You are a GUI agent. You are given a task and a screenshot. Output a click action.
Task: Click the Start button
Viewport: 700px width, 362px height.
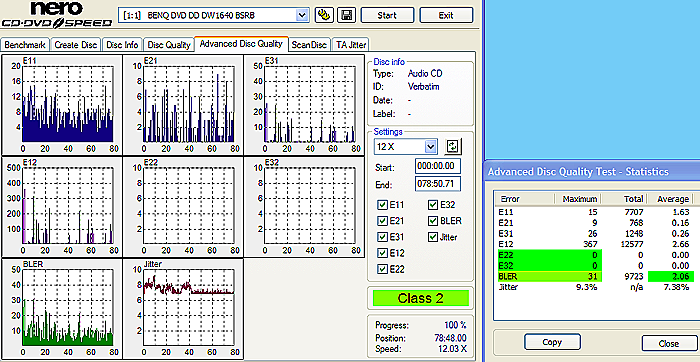click(x=387, y=15)
